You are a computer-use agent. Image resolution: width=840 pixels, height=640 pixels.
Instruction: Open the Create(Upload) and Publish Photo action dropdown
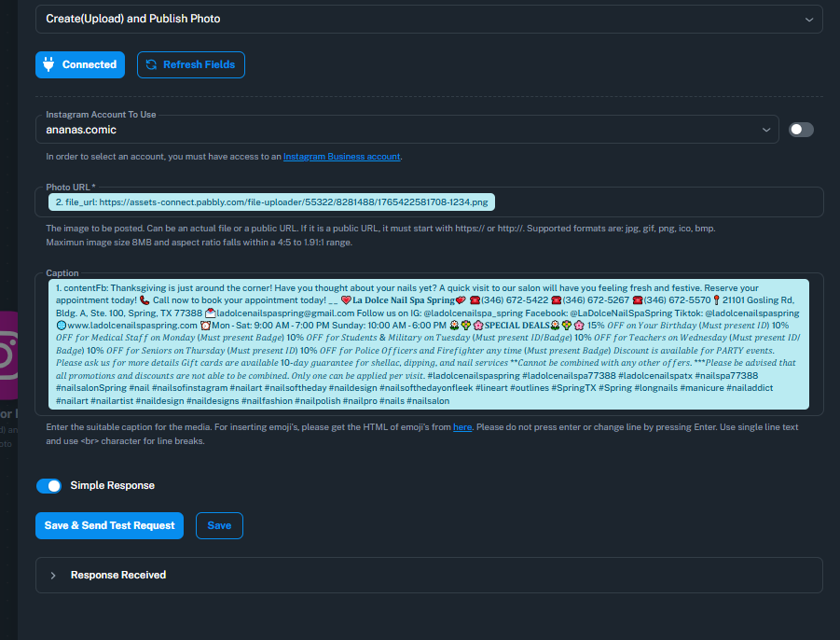429,19
